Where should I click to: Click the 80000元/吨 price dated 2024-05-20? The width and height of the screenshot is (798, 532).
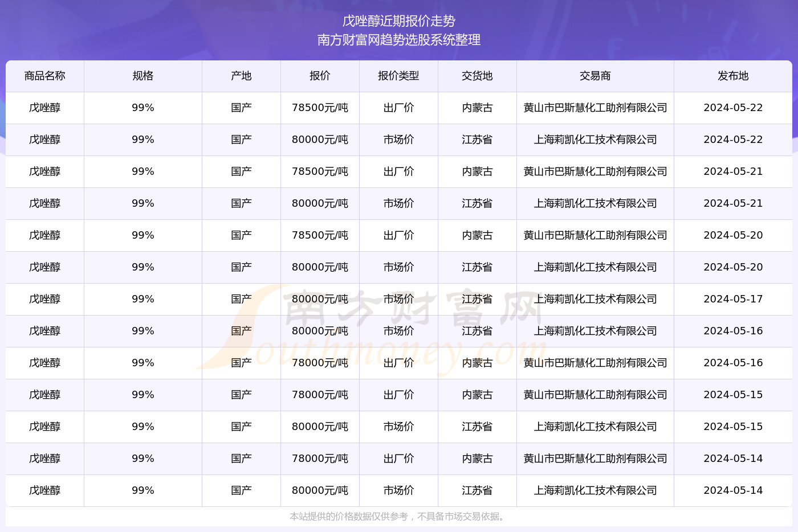tap(320, 267)
